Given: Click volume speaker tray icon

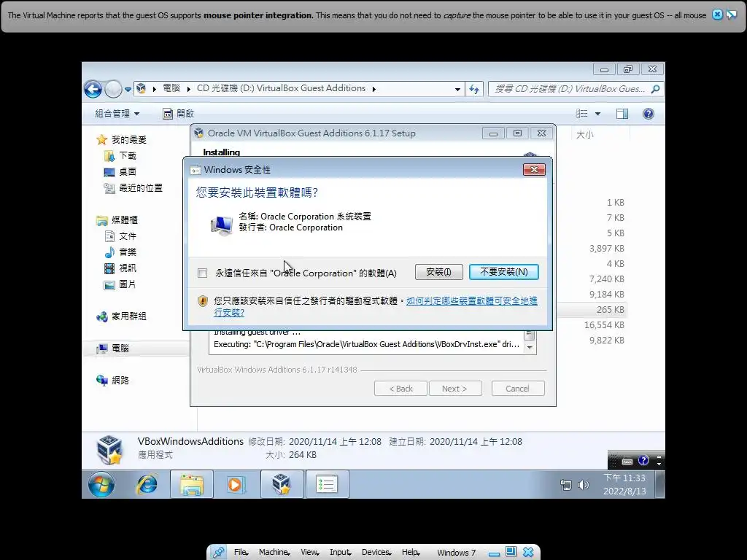Looking at the screenshot, I should 583,485.
